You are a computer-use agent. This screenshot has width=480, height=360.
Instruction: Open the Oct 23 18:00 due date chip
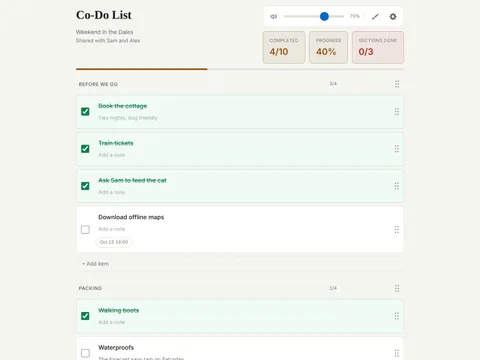pos(114,242)
